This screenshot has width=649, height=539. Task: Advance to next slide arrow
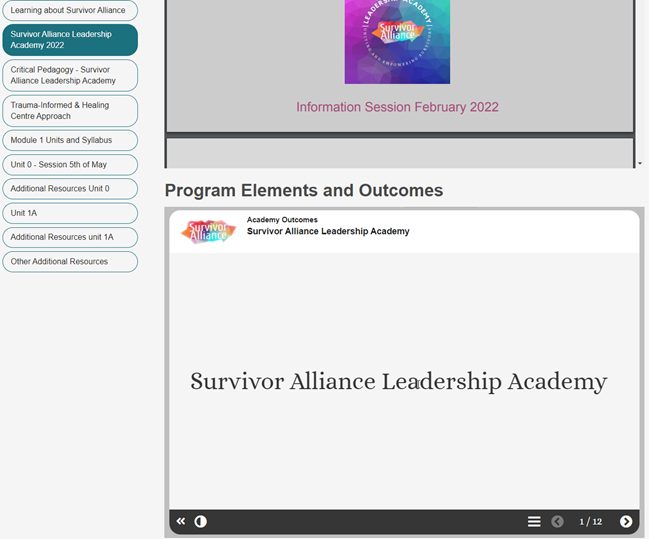click(x=626, y=522)
